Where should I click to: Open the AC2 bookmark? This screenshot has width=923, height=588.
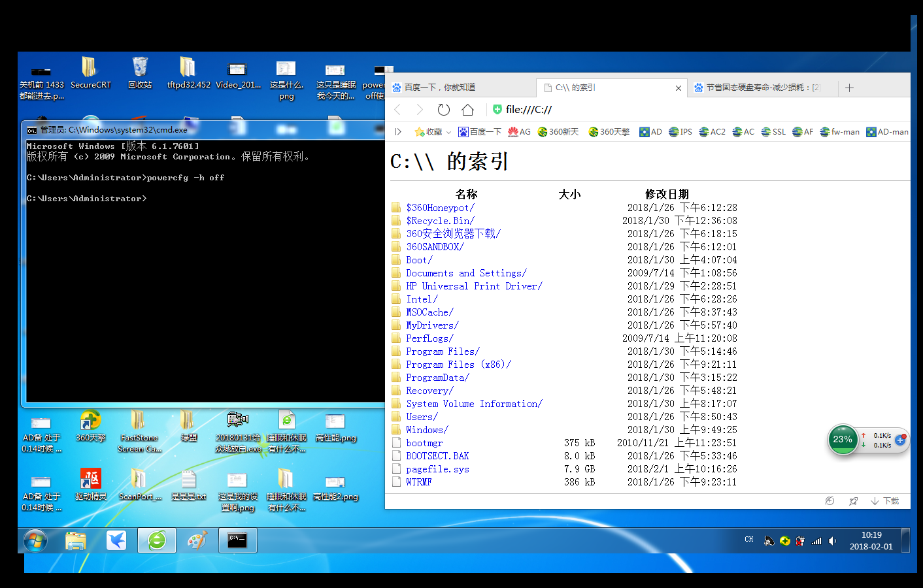click(x=712, y=132)
